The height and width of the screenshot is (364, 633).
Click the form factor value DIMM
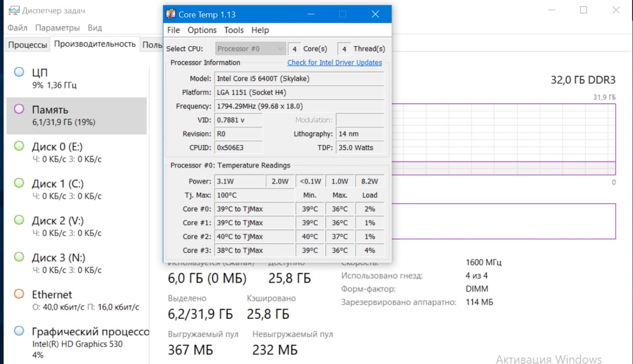(477, 289)
